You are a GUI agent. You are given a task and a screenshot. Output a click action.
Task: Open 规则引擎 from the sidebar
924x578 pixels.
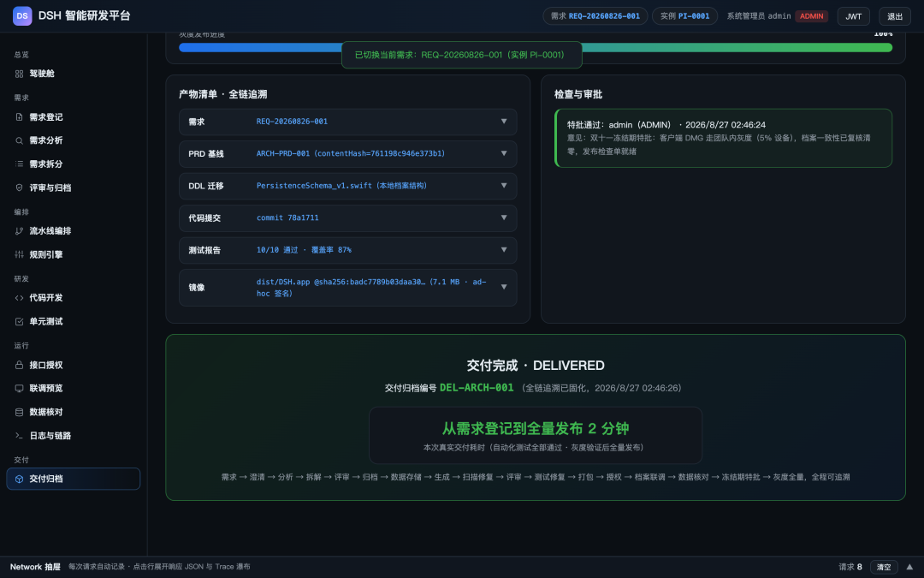[73, 254]
